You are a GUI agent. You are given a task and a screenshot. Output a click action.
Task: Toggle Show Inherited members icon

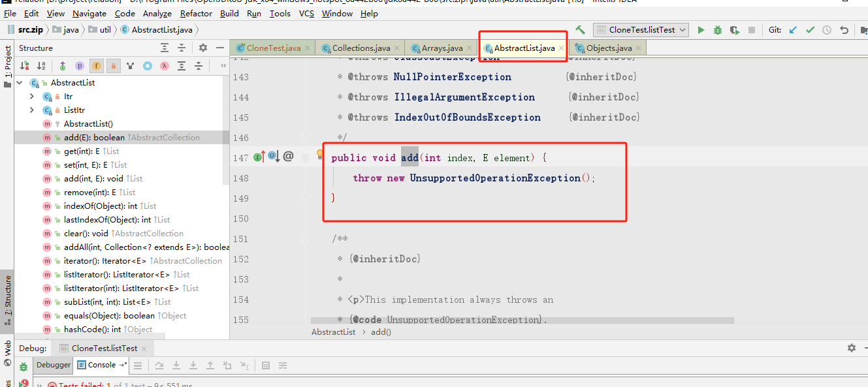63,66
